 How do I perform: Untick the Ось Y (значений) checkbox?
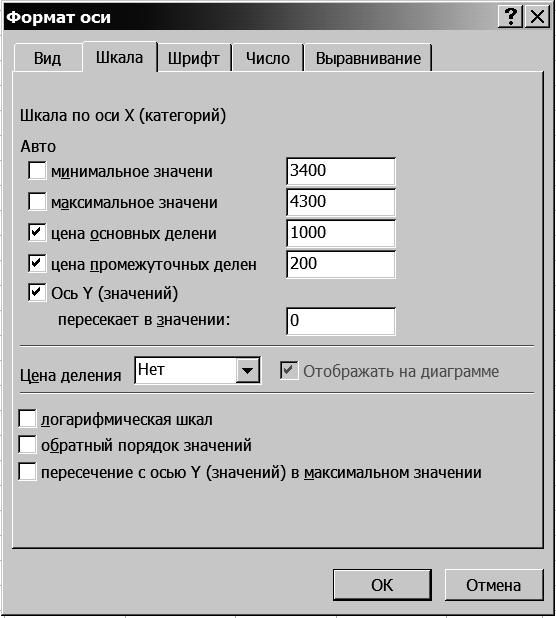click(x=37, y=292)
